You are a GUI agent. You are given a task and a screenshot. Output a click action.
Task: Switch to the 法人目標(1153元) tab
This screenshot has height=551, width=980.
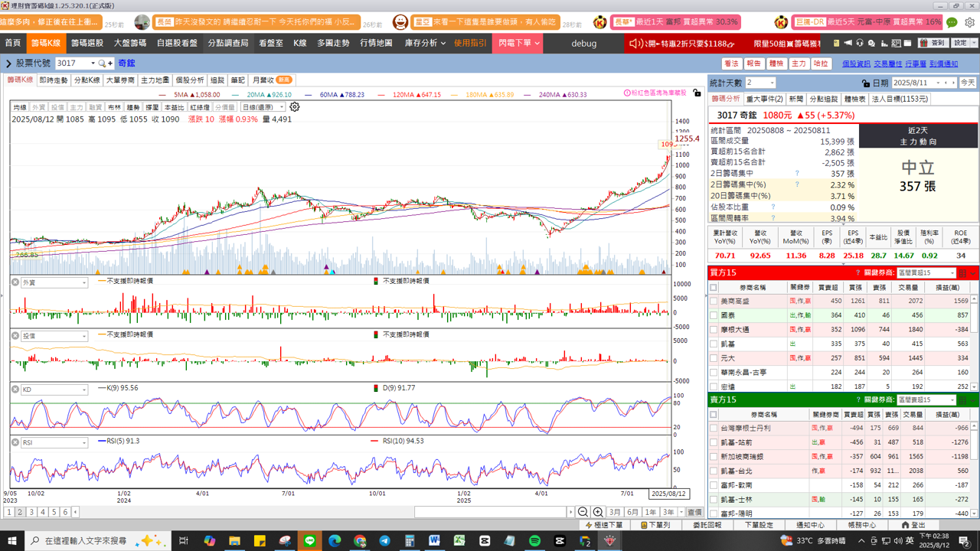pyautogui.click(x=900, y=99)
